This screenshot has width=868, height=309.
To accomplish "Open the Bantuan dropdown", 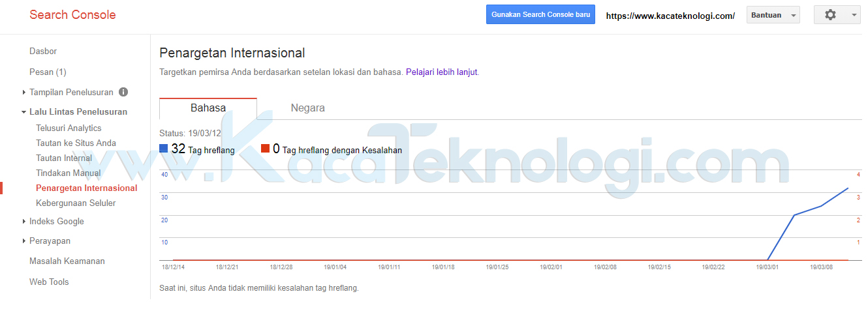I will tap(773, 16).
